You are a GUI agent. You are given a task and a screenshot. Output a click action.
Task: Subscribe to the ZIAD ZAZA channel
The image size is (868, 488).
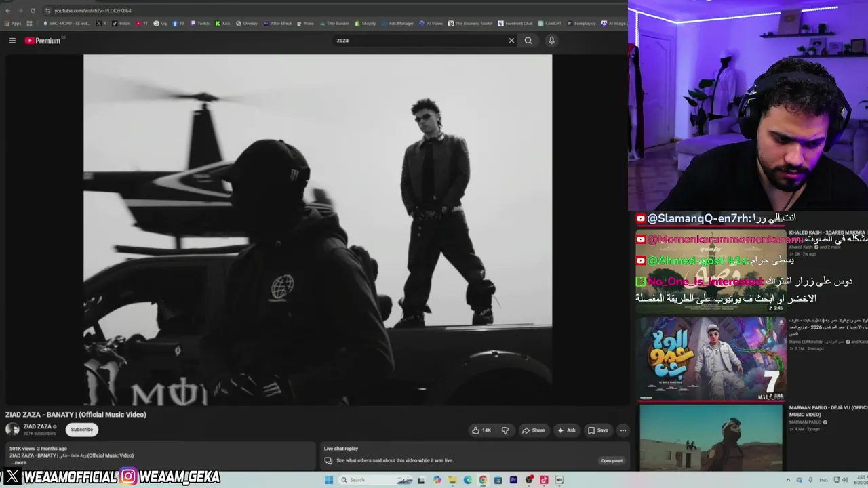coord(82,430)
